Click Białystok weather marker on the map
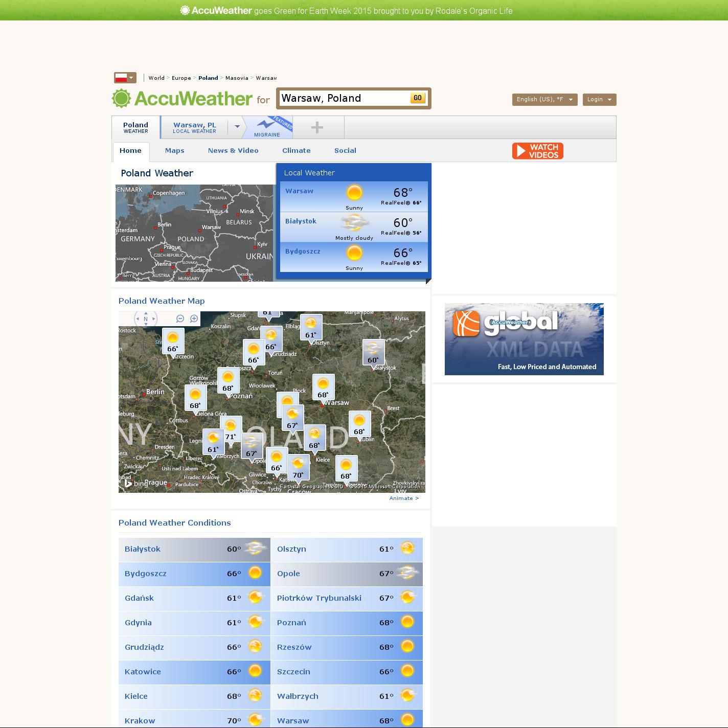Image resolution: width=728 pixels, height=728 pixels. click(x=373, y=352)
